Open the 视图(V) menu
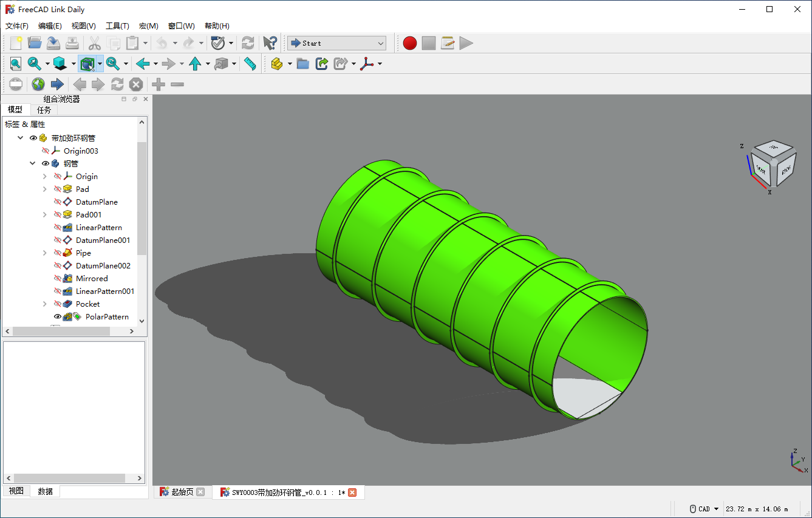The width and height of the screenshot is (812, 518). [x=83, y=26]
